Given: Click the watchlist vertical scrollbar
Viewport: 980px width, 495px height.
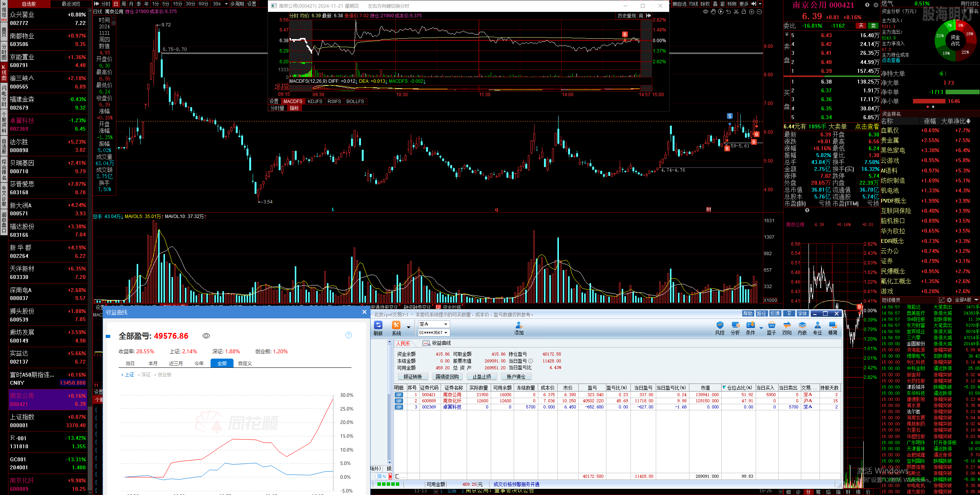Looking at the screenshot, I should click(90, 448).
